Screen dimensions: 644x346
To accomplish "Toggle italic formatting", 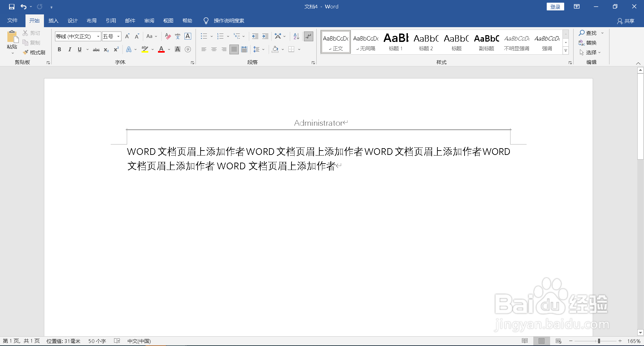I will pyautogui.click(x=69, y=50).
